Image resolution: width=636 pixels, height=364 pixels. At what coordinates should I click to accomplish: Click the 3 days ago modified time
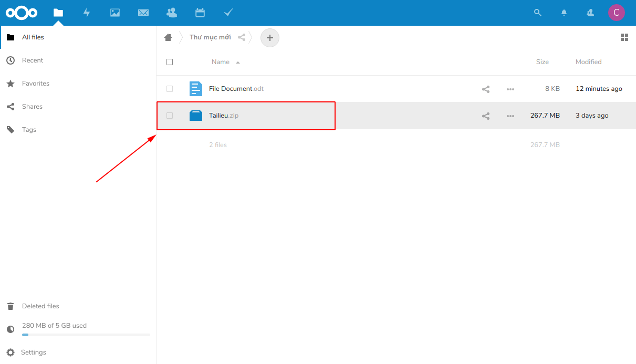coord(592,116)
